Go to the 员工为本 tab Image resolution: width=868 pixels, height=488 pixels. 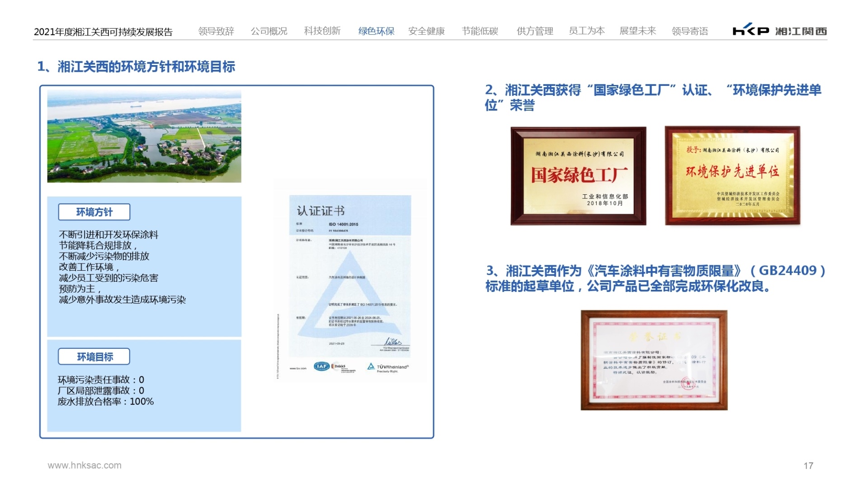click(x=587, y=31)
